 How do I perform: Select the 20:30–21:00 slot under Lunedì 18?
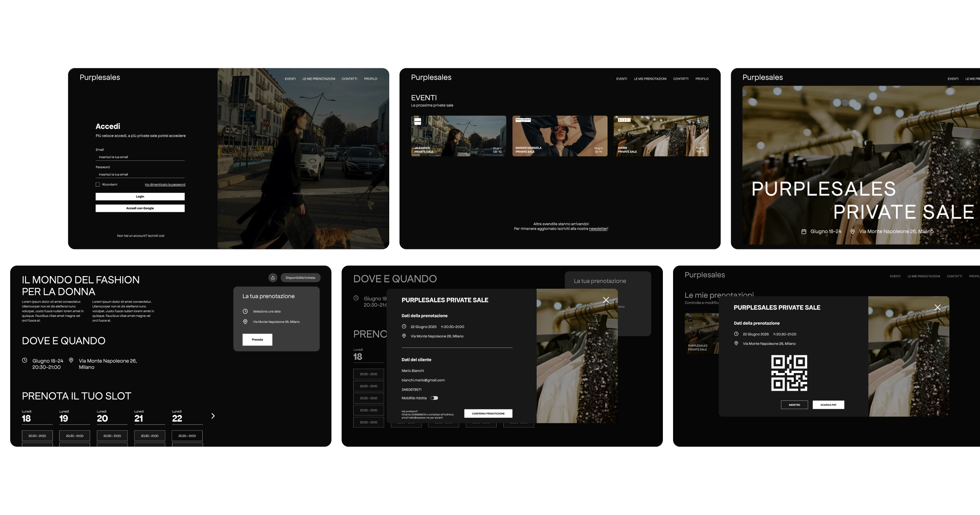click(37, 436)
